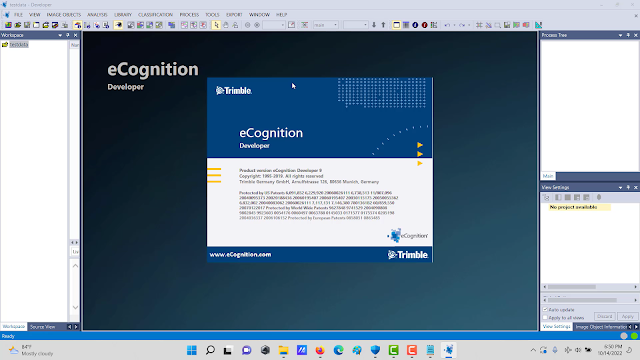
Task: Click the fit-to-window icon next to zoom dropdown
Action: pyautogui.click(x=291, y=25)
